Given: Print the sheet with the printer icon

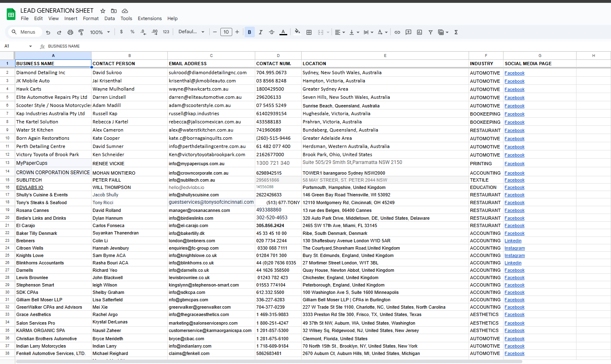Looking at the screenshot, I should (x=70, y=32).
